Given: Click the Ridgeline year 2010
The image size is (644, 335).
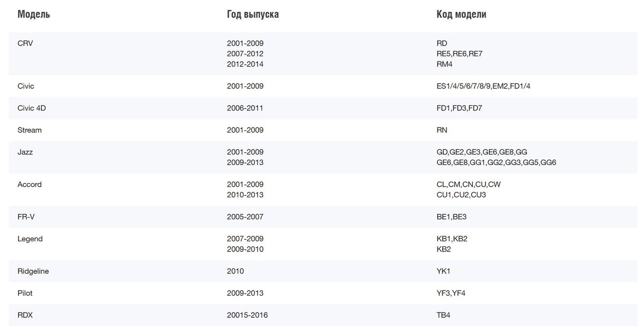Looking at the screenshot, I should (236, 271).
